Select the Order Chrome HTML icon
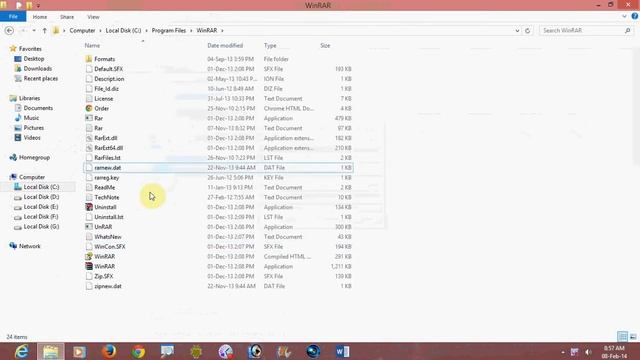This screenshot has height=360, width=640. tap(89, 109)
